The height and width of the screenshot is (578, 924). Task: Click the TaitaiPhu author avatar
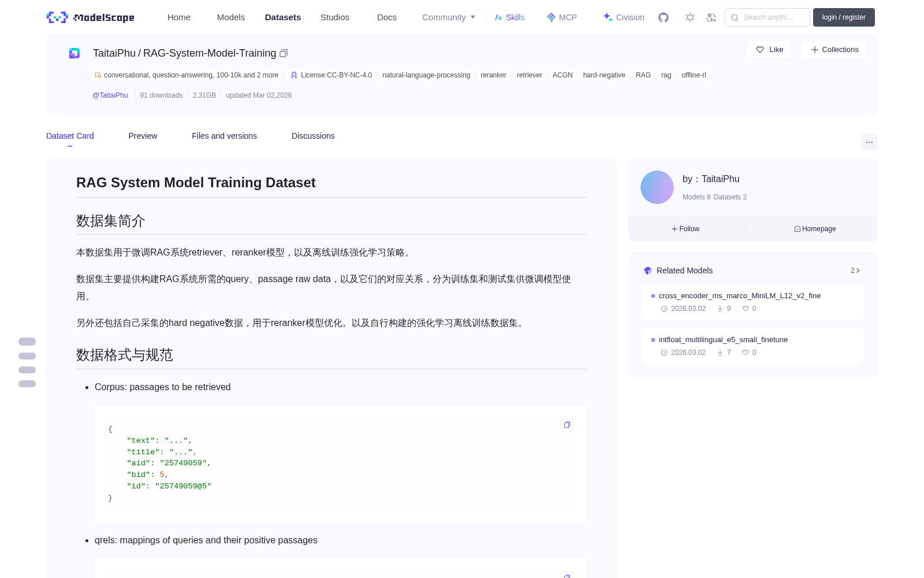(x=657, y=187)
